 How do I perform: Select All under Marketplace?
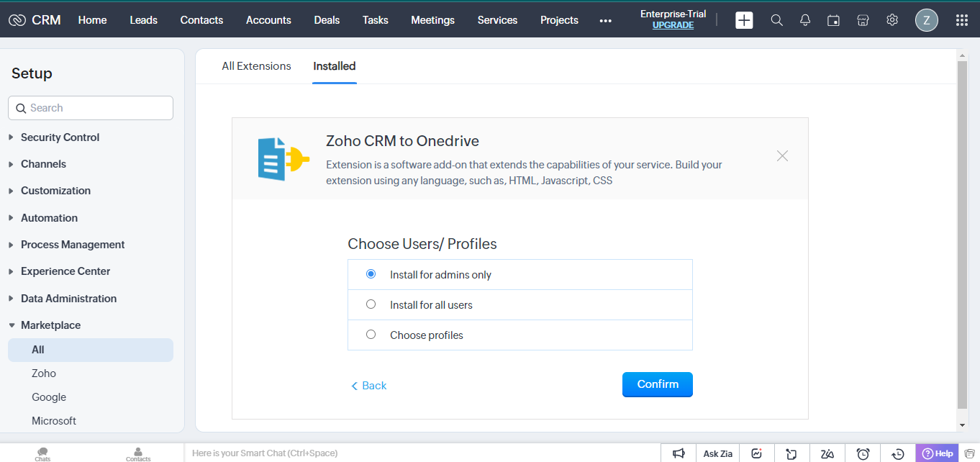(91, 350)
